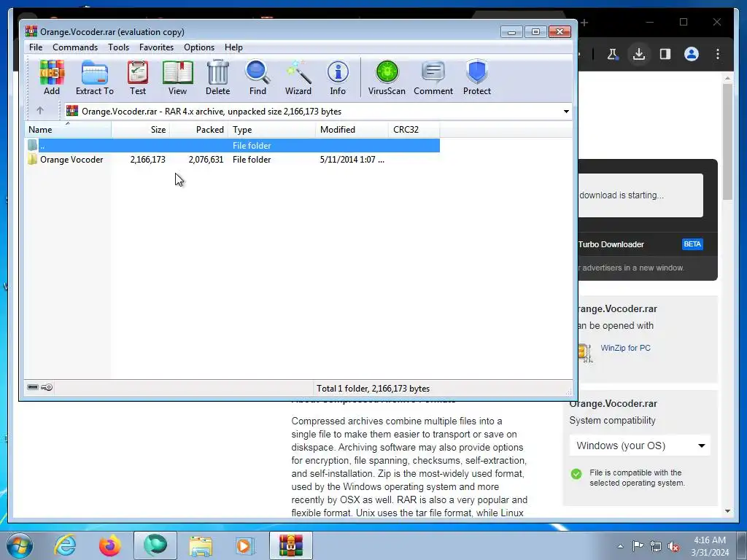This screenshot has height=560, width=747.
Task: Click the BETA badge beside Turbo Downloader
Action: 692,244
